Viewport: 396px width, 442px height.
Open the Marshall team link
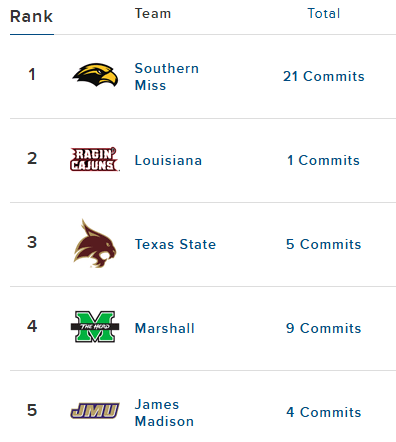[165, 328]
